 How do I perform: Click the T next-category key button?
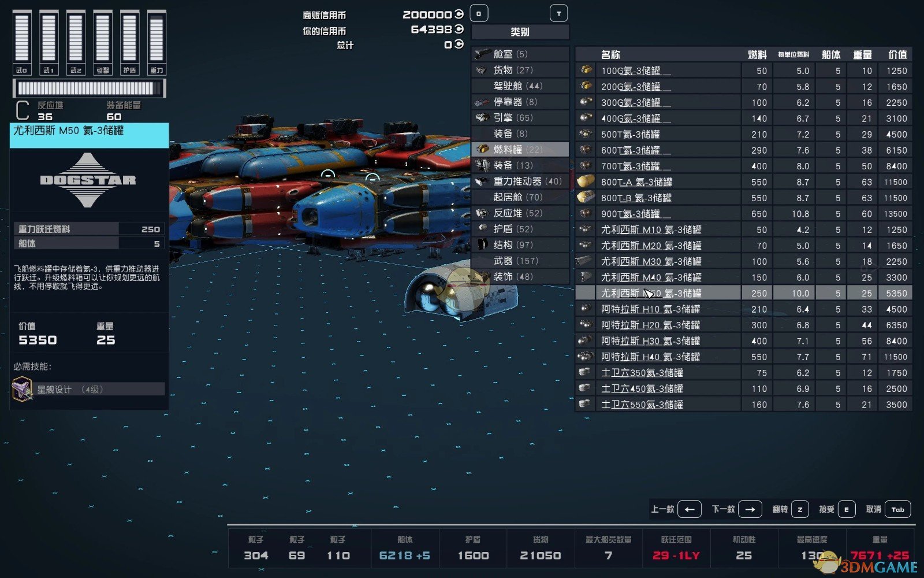[x=558, y=13]
